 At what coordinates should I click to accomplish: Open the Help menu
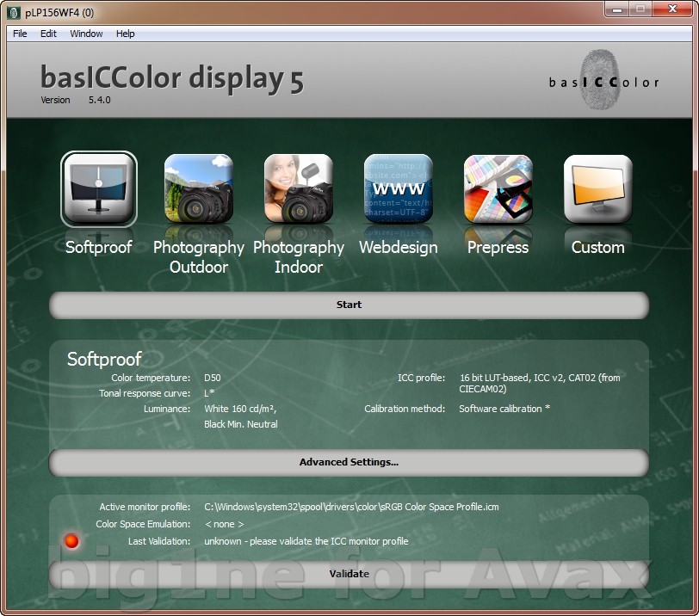click(x=126, y=34)
